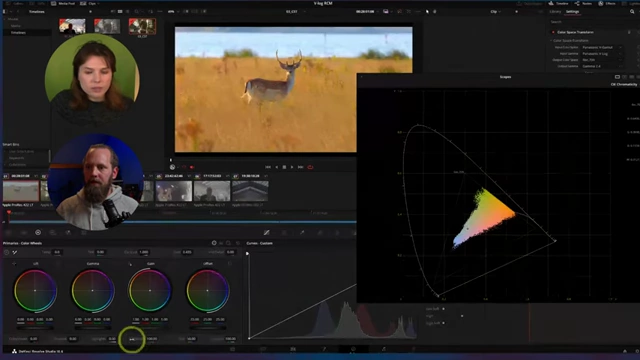Jump to first frame in viewer transport
The width and height of the screenshot is (640, 360).
pos(268,167)
